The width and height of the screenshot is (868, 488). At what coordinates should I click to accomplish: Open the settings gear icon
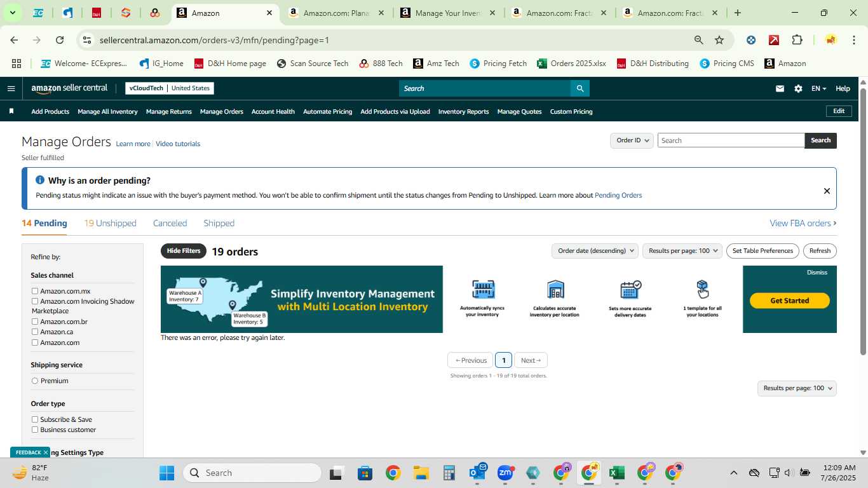click(798, 88)
